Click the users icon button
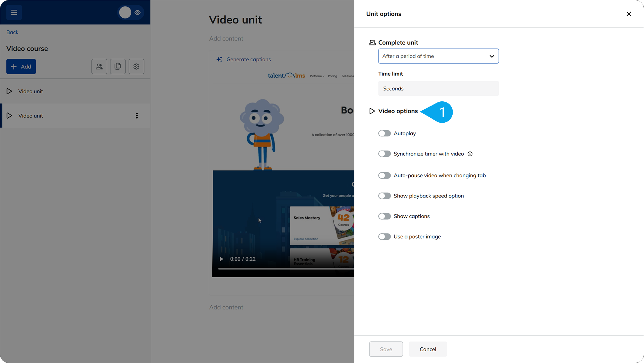 point(99,66)
